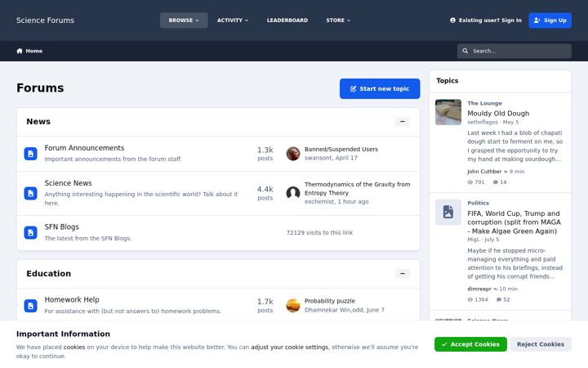Open Politics category link in Topics
Viewport: 588px width, 368px height.
pyautogui.click(x=478, y=203)
